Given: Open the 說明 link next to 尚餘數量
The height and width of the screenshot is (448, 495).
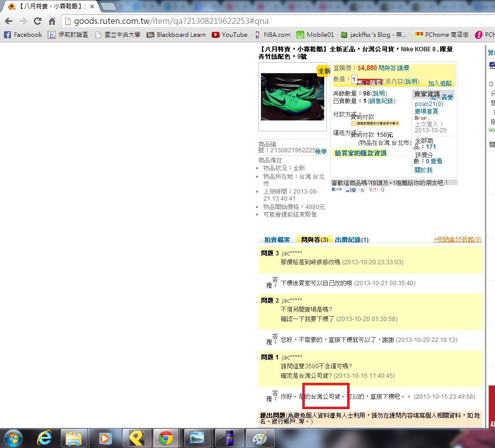Looking at the screenshot, I should [379, 94].
